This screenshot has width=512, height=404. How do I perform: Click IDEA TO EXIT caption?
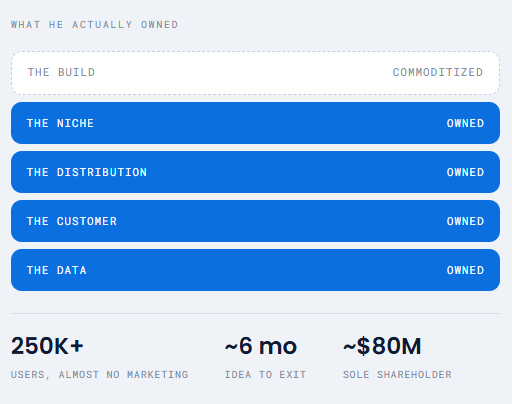(x=265, y=375)
